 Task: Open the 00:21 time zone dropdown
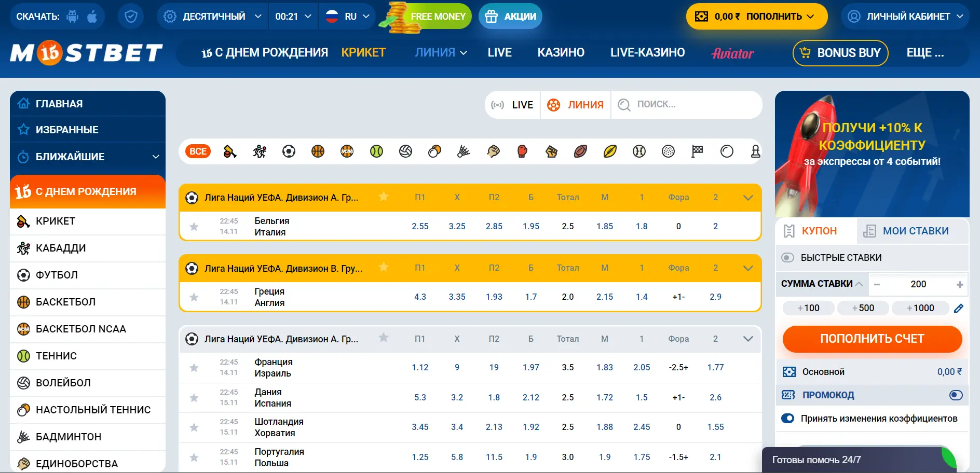[x=293, y=17]
